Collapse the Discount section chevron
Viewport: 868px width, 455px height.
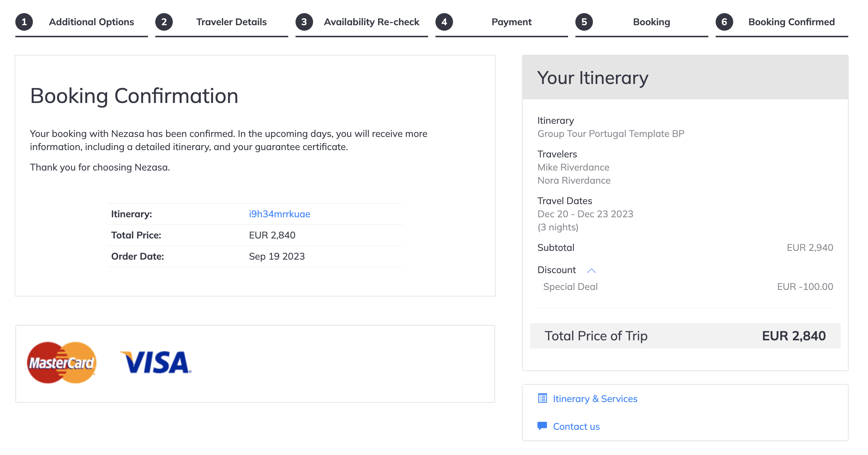point(591,271)
